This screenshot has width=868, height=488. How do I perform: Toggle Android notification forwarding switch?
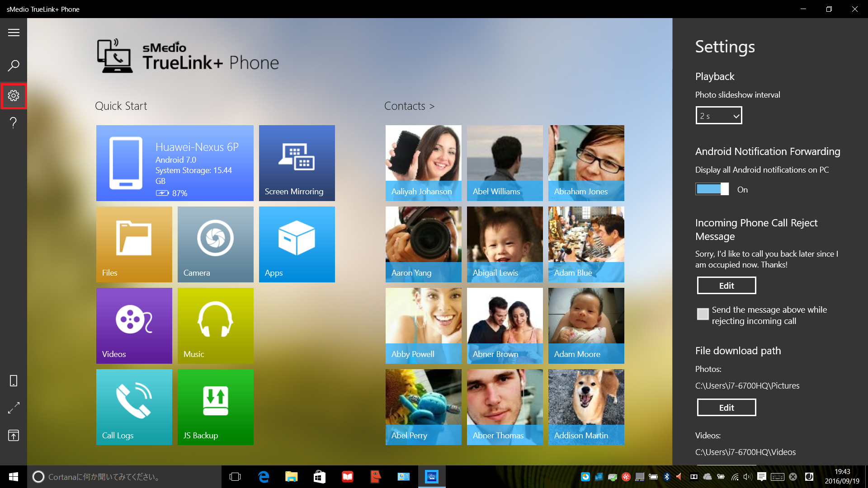[x=712, y=189]
